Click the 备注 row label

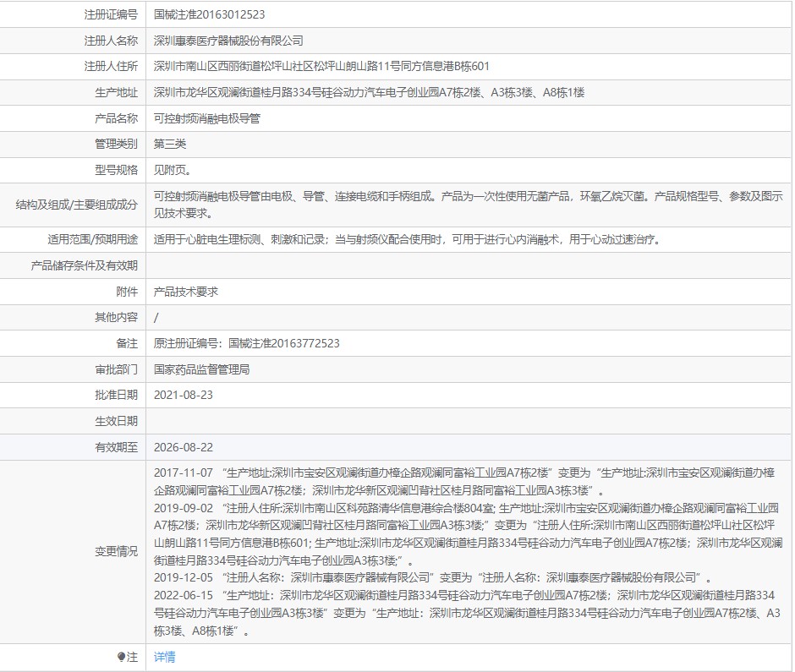click(x=127, y=343)
